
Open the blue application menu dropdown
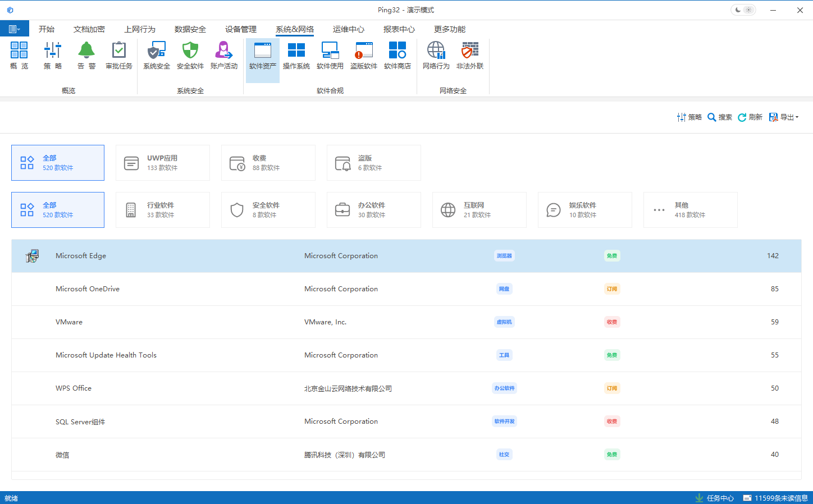pyautogui.click(x=15, y=29)
